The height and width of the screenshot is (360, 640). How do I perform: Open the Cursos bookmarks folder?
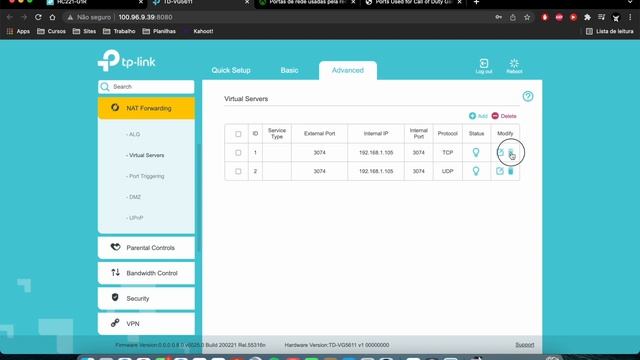(51, 31)
